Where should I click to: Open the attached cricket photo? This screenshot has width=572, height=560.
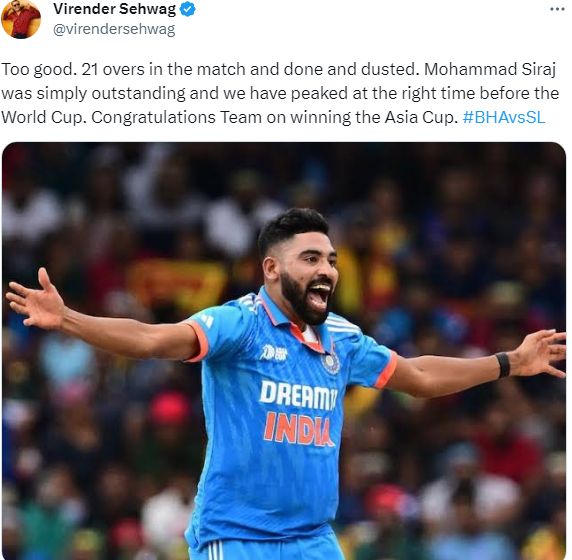click(284, 351)
